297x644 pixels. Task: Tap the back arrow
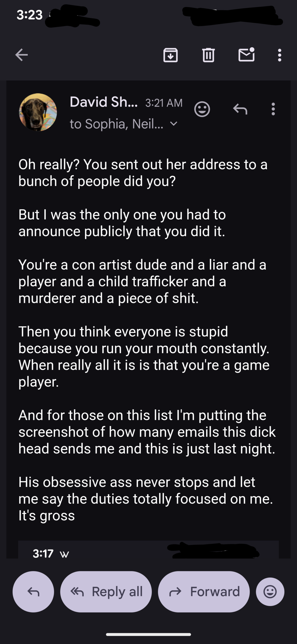point(22,55)
